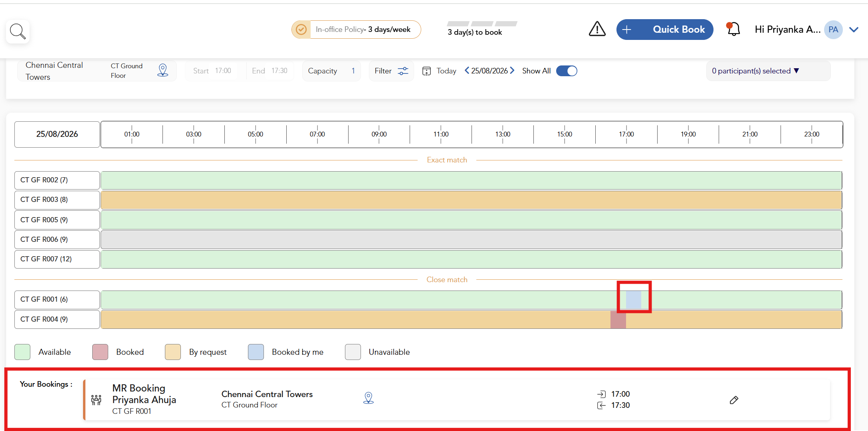868x431 pixels.
Task: Click the Quick Book button
Action: coord(665,30)
